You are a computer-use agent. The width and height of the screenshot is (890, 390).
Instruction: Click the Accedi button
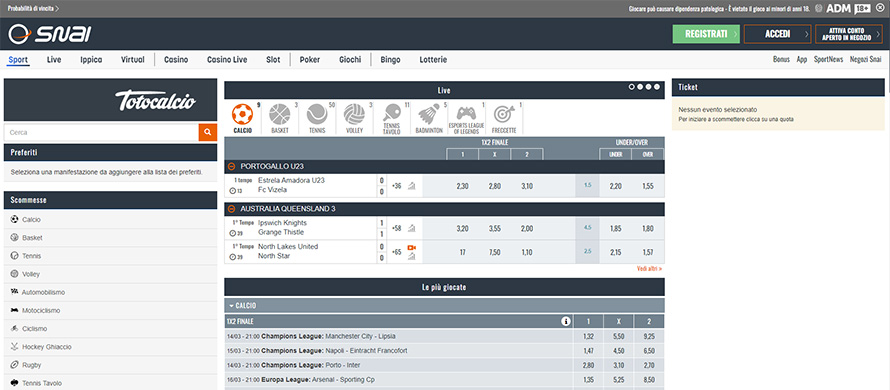(x=778, y=34)
